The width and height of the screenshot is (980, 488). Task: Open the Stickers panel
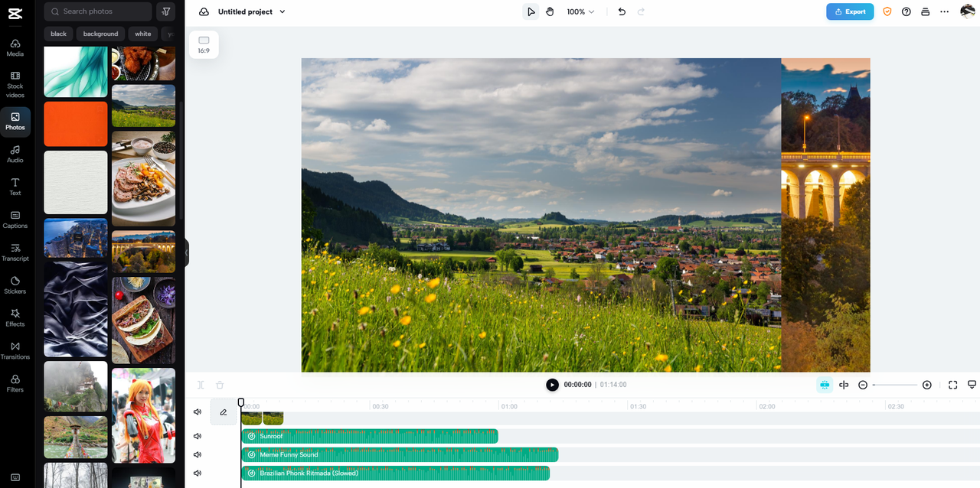pyautogui.click(x=15, y=285)
